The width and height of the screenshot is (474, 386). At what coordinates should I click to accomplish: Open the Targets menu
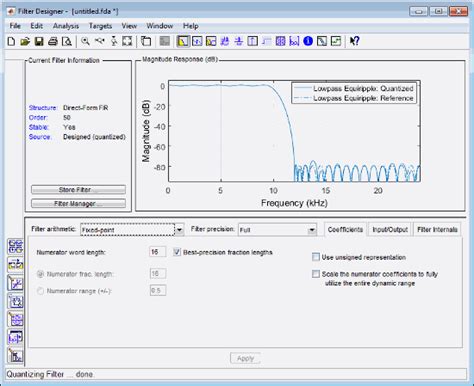pos(100,26)
